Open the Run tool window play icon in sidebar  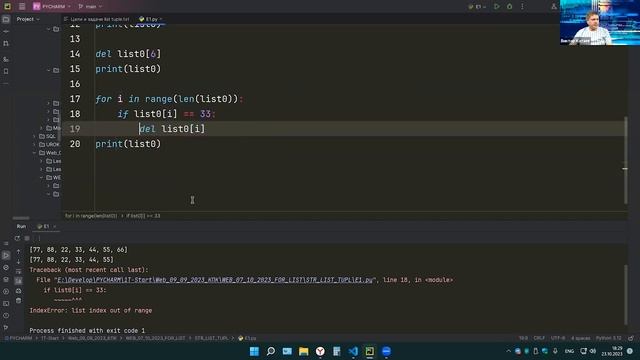point(6,256)
